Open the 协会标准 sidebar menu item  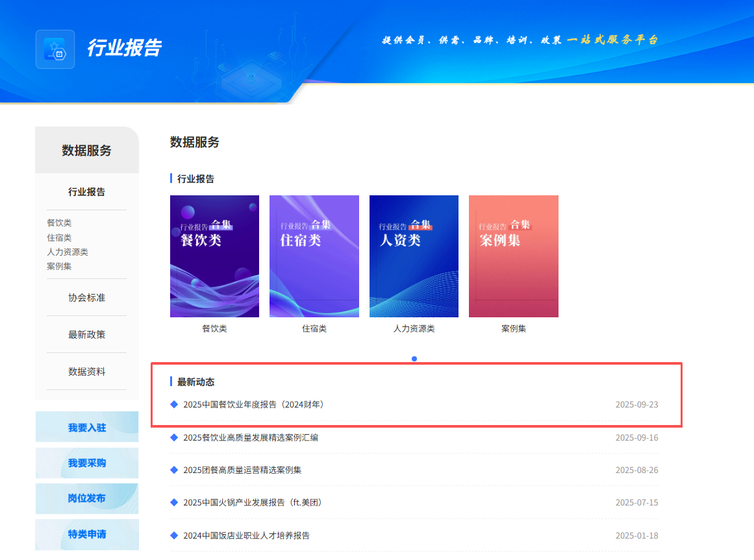tap(86, 298)
